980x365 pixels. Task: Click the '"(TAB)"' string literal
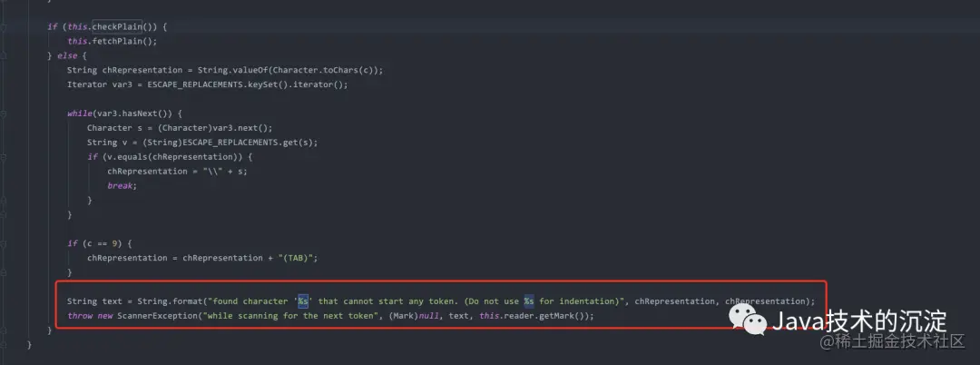pyautogui.click(x=294, y=258)
